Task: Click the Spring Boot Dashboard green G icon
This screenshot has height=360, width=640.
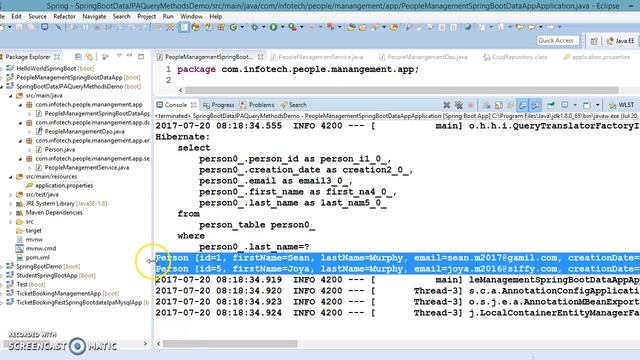Action: point(233,27)
